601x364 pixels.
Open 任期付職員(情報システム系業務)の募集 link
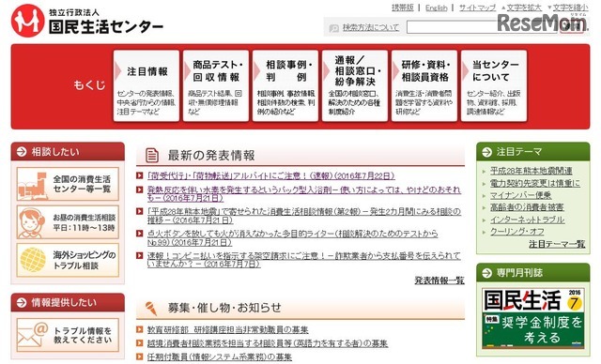click(x=220, y=356)
